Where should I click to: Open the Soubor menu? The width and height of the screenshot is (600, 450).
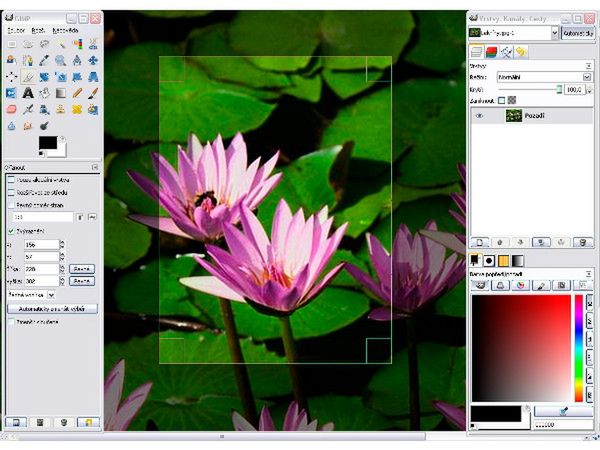(x=16, y=31)
